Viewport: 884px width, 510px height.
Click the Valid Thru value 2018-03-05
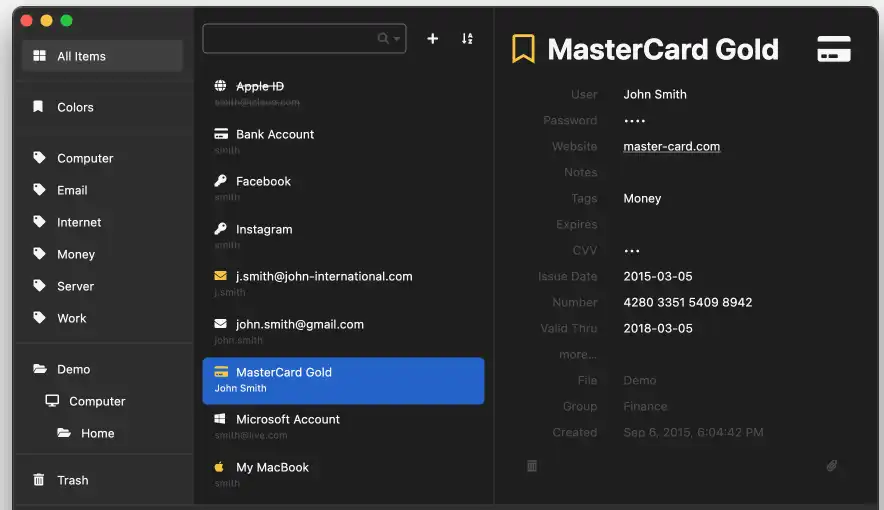coord(658,328)
